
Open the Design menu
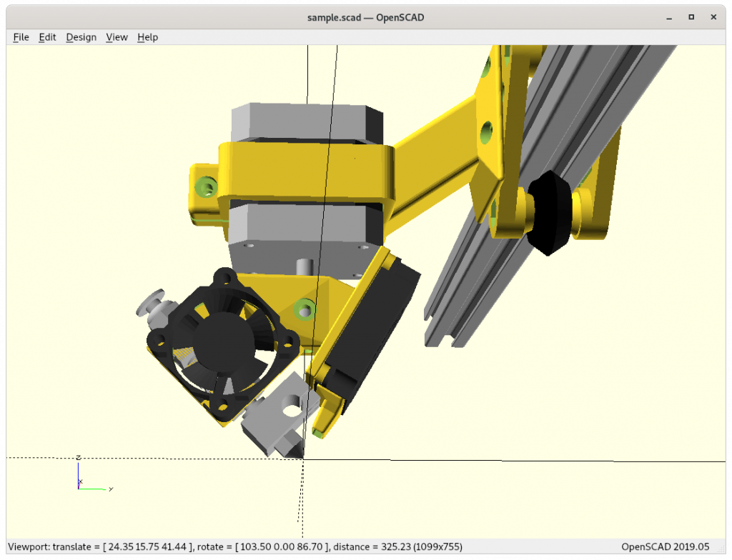[x=81, y=37]
